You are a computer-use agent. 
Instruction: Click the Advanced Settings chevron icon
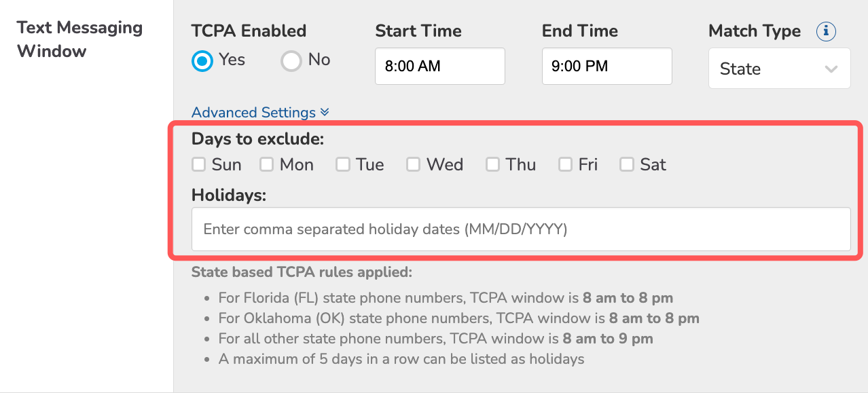(x=324, y=113)
